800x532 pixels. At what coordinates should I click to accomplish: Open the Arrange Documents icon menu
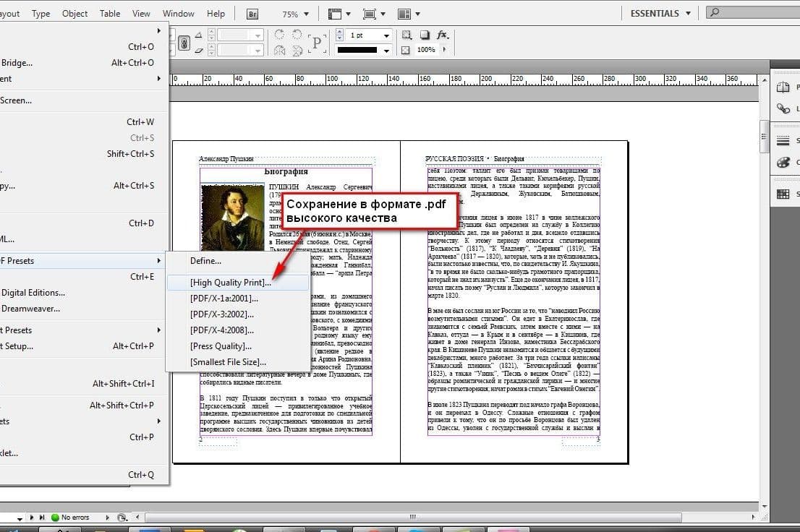click(x=409, y=14)
